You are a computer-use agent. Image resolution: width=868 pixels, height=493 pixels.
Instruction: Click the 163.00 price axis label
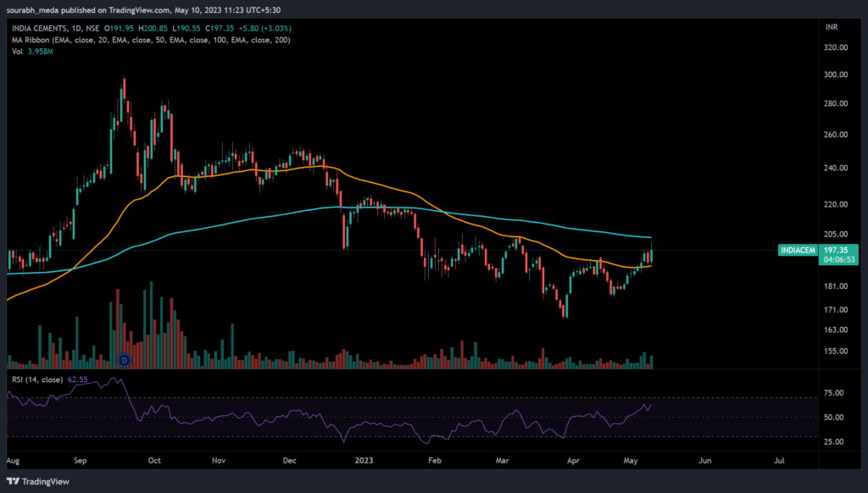click(x=835, y=330)
